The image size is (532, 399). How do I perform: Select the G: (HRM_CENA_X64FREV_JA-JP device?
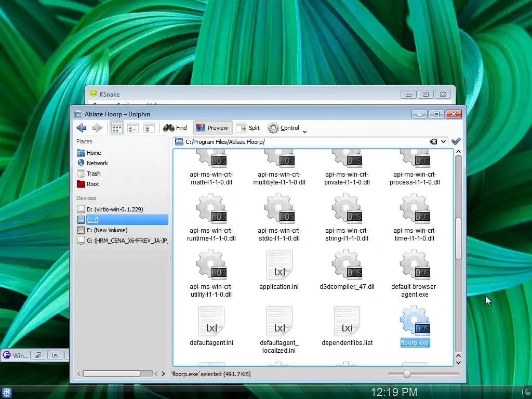point(123,241)
